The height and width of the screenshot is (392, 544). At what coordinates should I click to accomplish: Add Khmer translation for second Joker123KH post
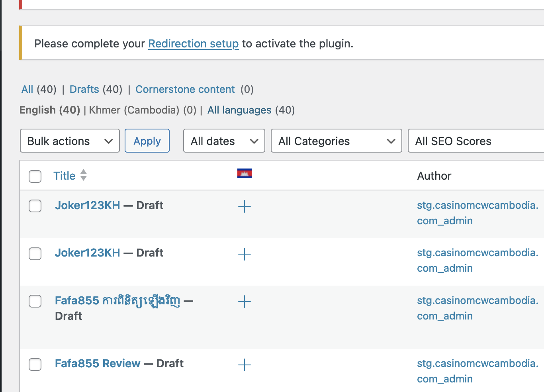tap(244, 254)
